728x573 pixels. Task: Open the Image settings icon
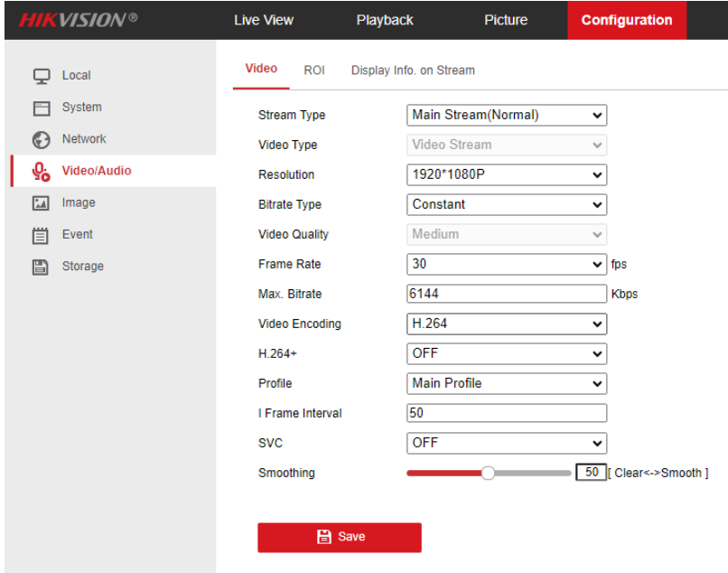[41, 202]
